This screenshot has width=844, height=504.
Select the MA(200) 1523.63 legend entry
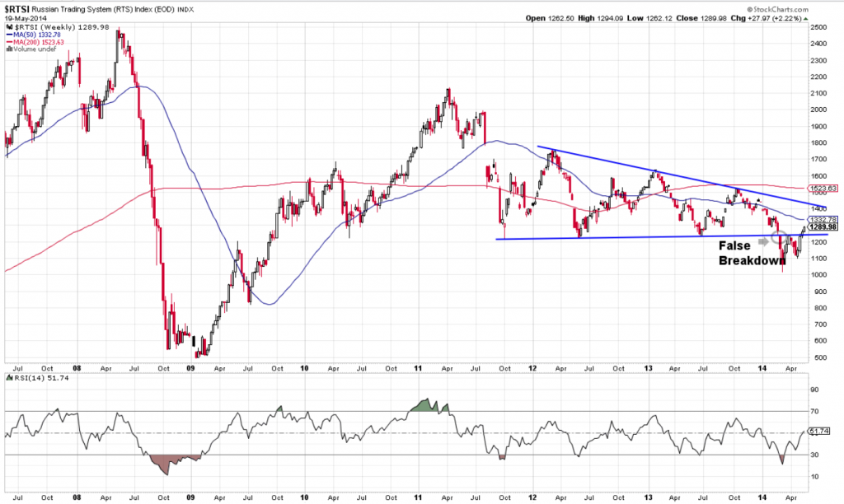[x=39, y=42]
